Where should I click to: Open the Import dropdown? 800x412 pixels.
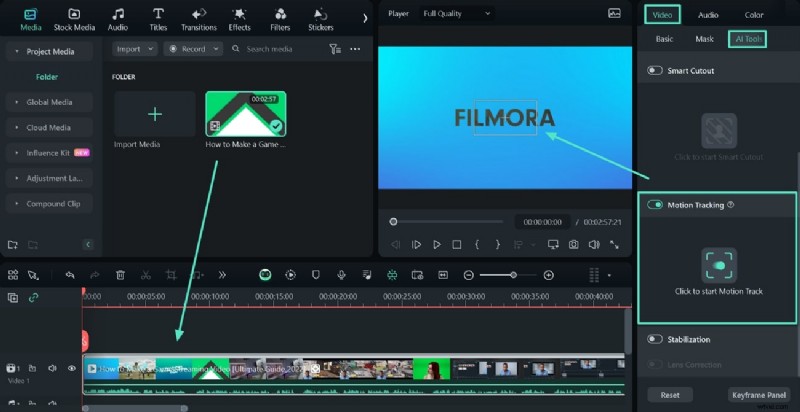tap(135, 49)
